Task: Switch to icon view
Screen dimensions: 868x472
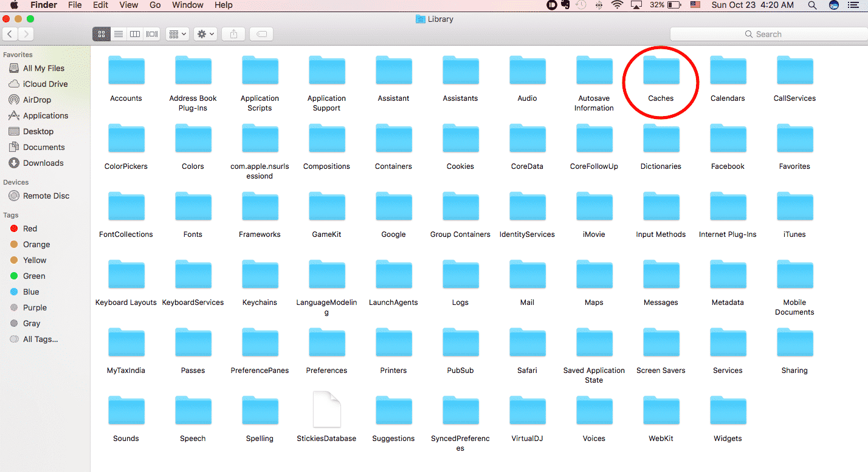Action: (x=102, y=34)
